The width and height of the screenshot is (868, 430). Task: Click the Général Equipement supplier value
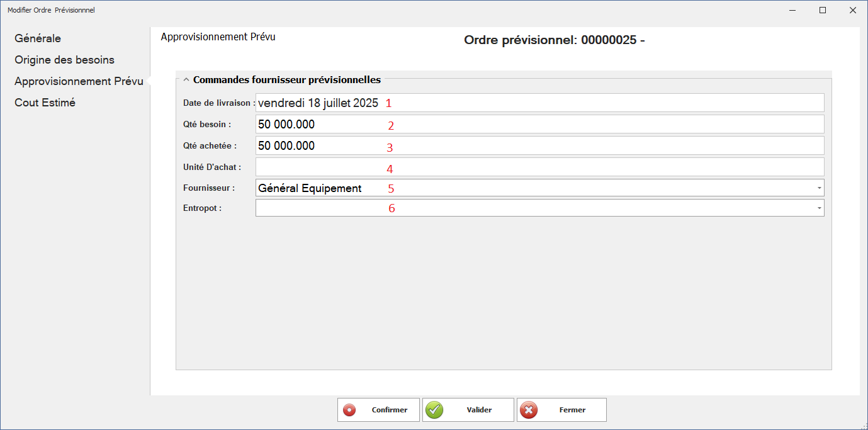(x=310, y=188)
